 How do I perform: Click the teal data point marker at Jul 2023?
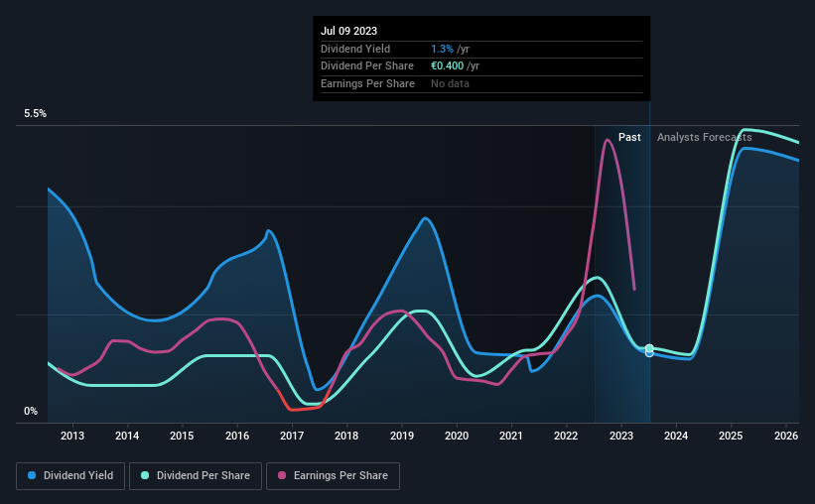pos(649,348)
